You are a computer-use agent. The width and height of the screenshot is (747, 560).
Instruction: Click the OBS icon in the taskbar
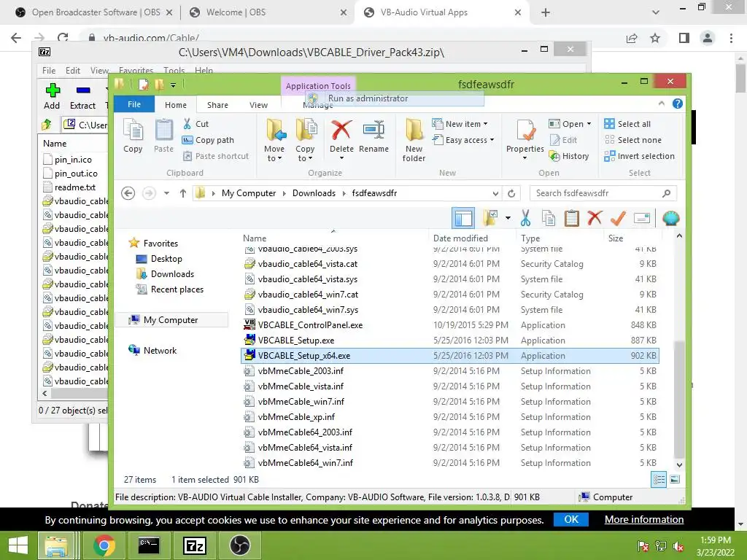click(239, 545)
